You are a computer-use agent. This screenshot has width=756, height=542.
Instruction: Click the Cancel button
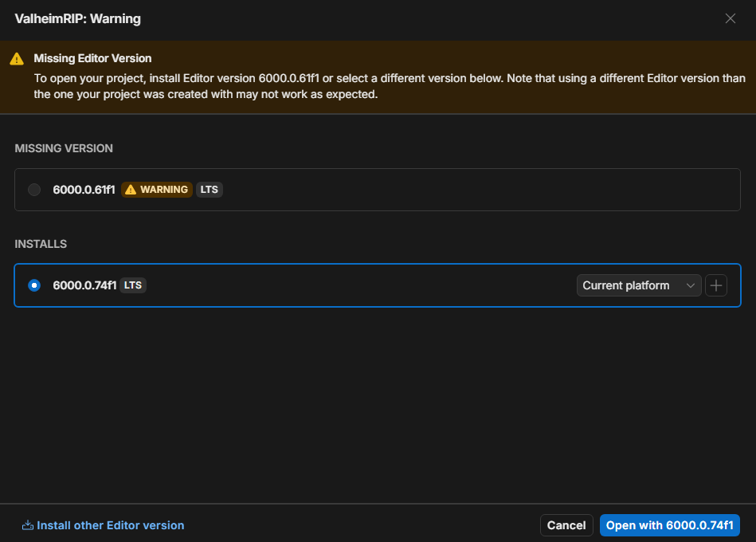pyautogui.click(x=566, y=525)
